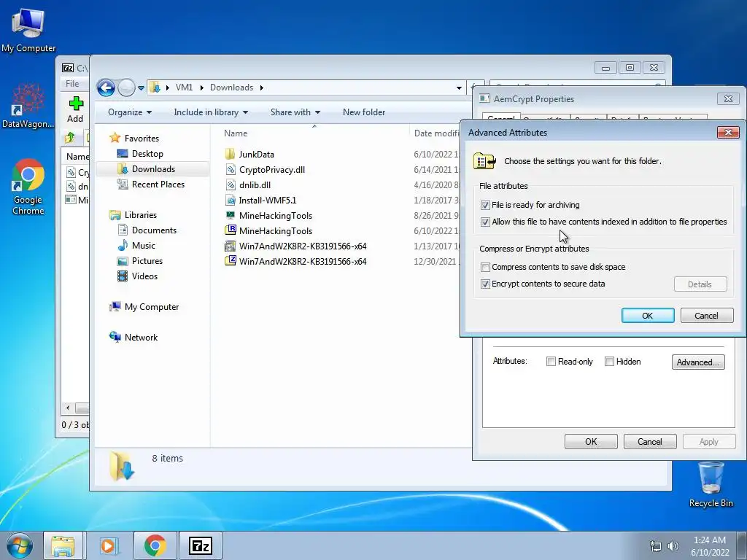
Task: Sort by Date modified column header
Action: coord(436,133)
